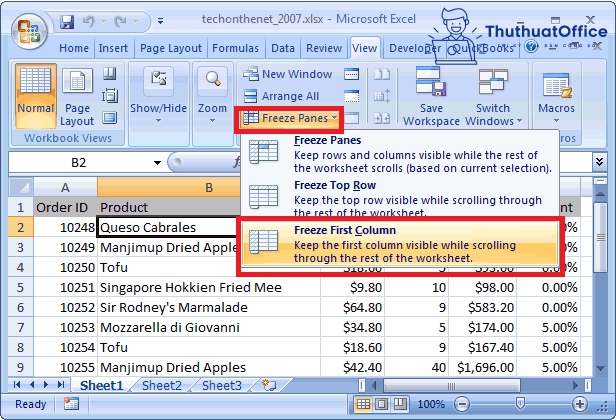The image size is (616, 420).
Task: Open the Home ribbon tab
Action: coord(74,48)
